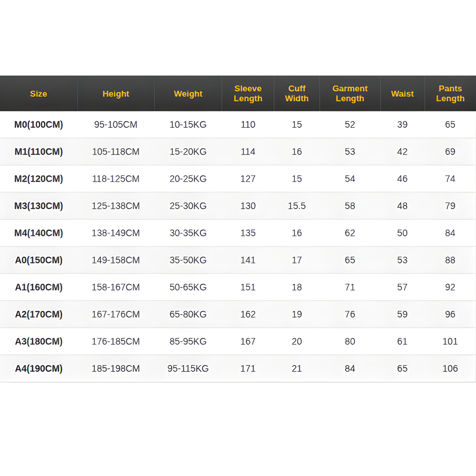
Task: Select the M0(100CM) size row label
Action: 39,124
